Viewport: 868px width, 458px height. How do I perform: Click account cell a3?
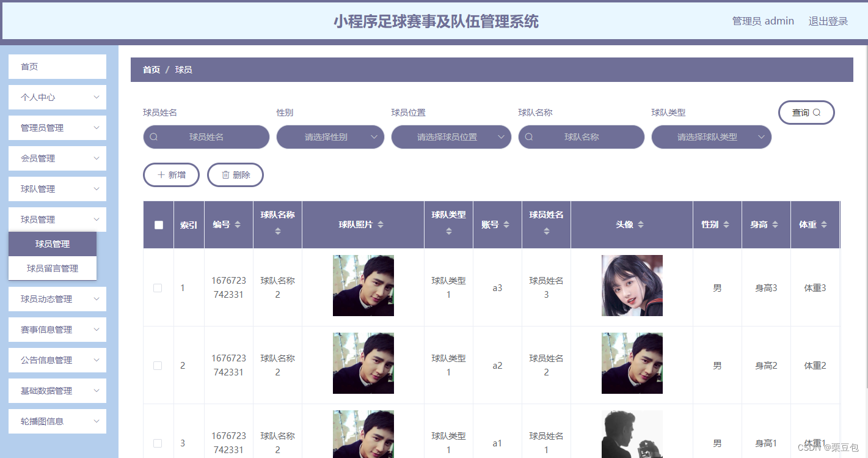[x=497, y=288]
